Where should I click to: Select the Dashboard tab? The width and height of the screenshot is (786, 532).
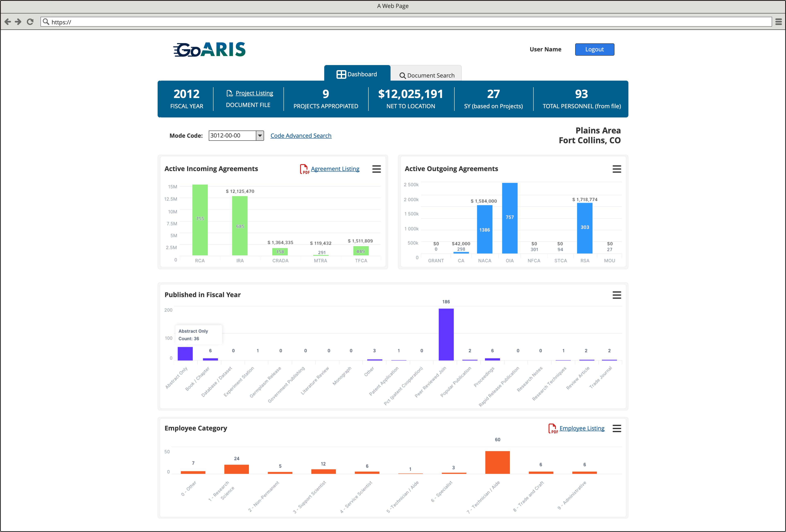(358, 74)
